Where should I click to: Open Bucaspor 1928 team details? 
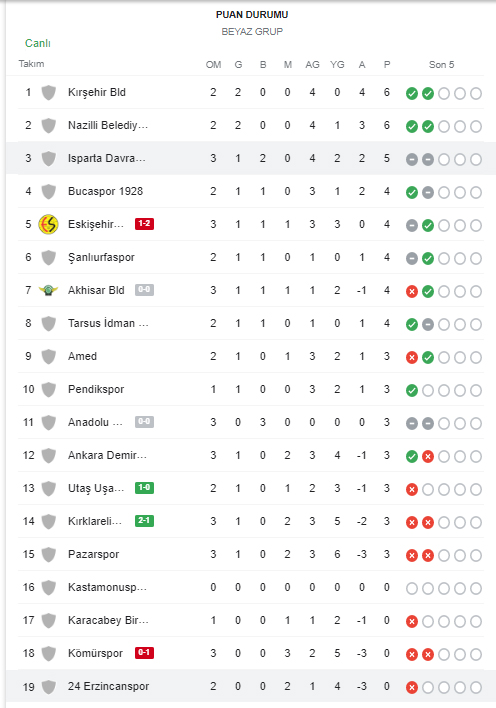coord(105,191)
